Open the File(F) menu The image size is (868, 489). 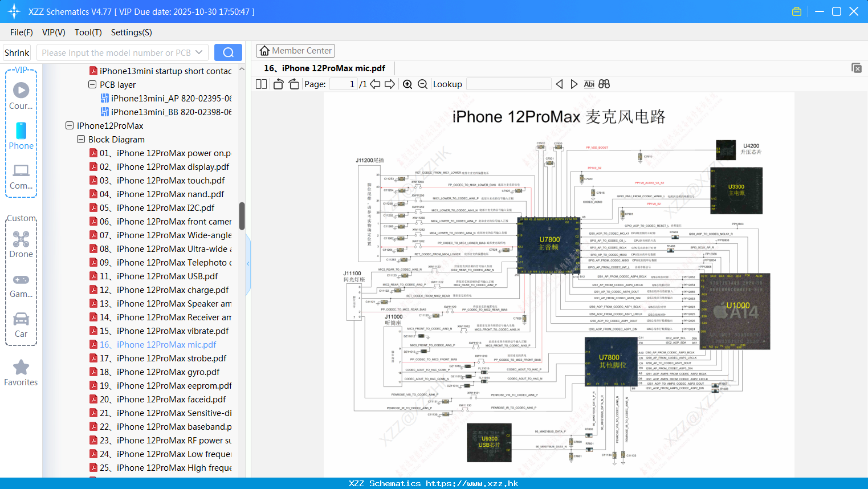[22, 32]
